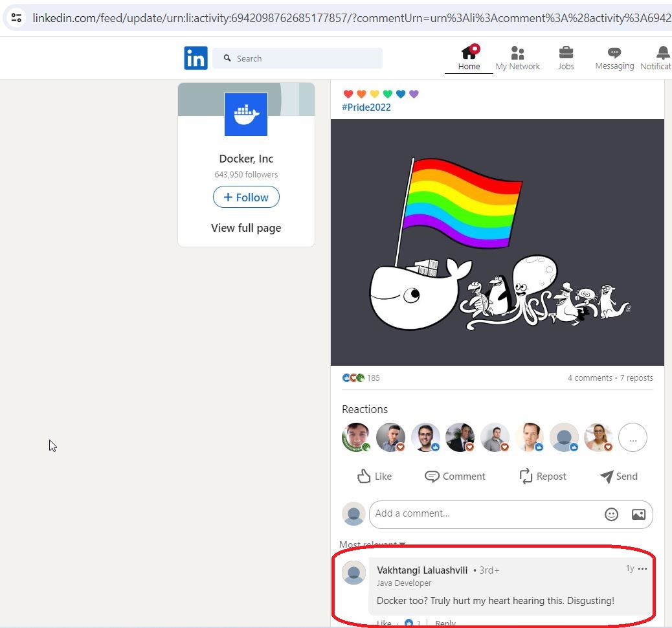Screen dimensions: 672x628
Task: Open the emoji picker in comment box
Action: [x=612, y=514]
